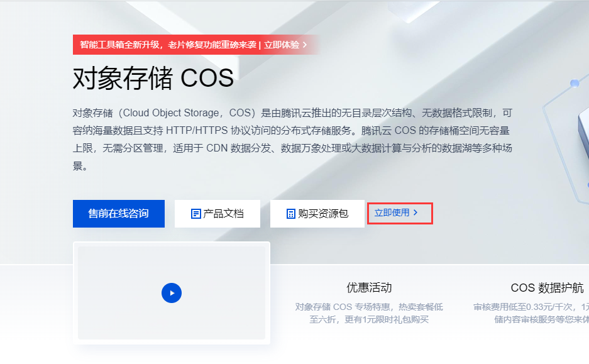The height and width of the screenshot is (364, 589).
Task: Click the 对象存储 COS page title
Action: click(x=153, y=78)
